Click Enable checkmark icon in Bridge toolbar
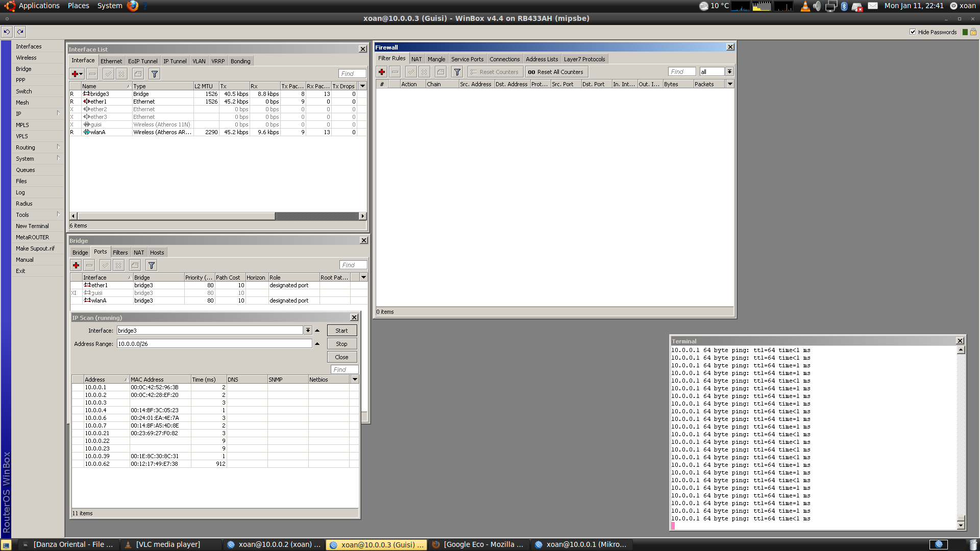 click(x=105, y=265)
